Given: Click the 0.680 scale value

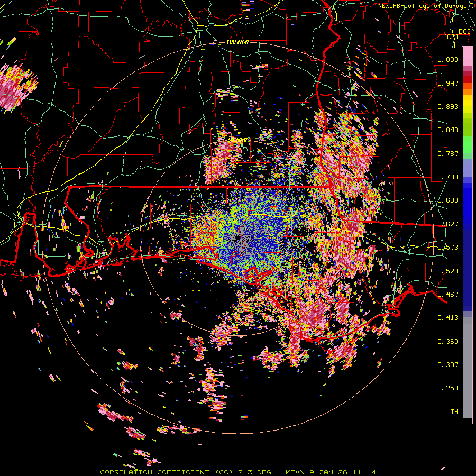Looking at the screenshot, I should click(x=448, y=200).
